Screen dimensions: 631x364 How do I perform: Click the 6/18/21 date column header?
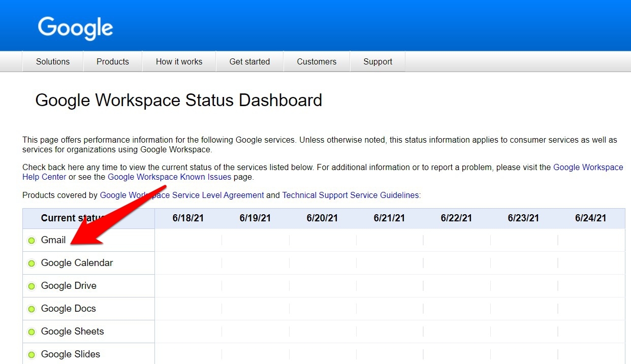(188, 218)
